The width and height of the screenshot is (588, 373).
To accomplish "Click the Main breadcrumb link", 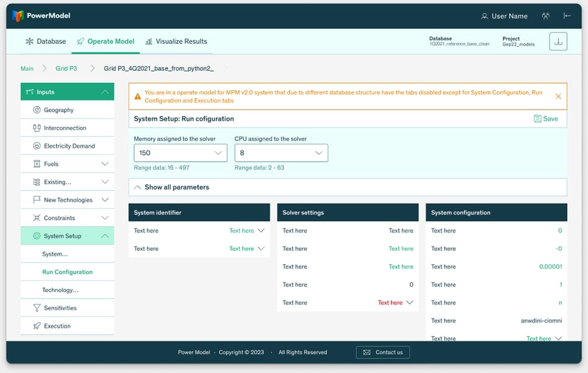I will pyautogui.click(x=27, y=68).
